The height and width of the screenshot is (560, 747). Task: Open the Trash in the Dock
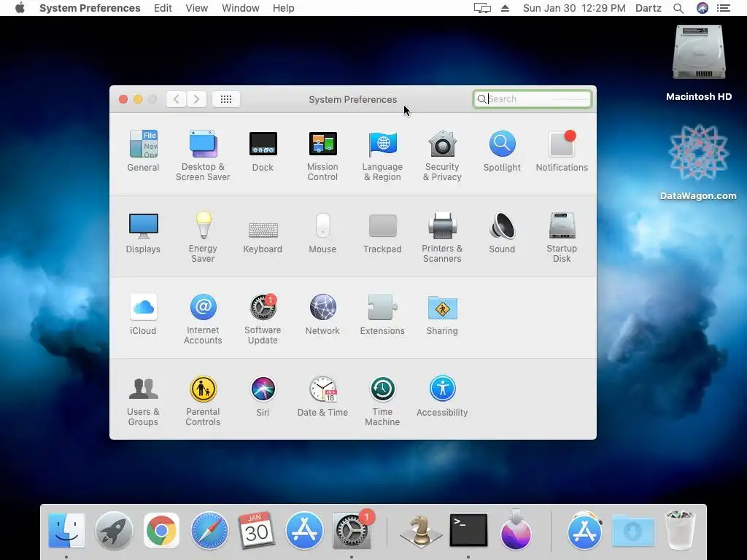coord(680,529)
